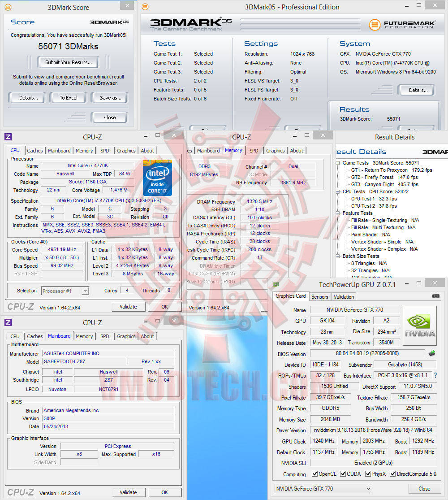Click the orange 3DMark Score window icon

click(x=8, y=7)
